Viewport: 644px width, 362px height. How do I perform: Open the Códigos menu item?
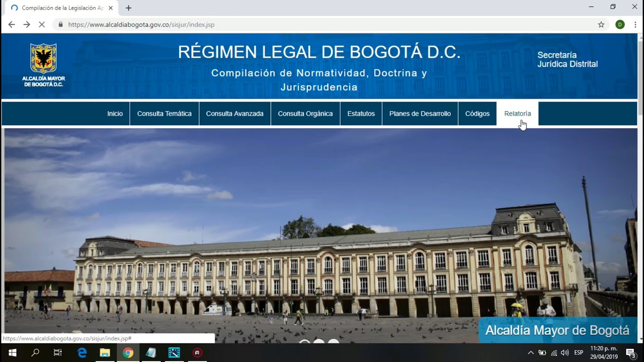(477, 114)
